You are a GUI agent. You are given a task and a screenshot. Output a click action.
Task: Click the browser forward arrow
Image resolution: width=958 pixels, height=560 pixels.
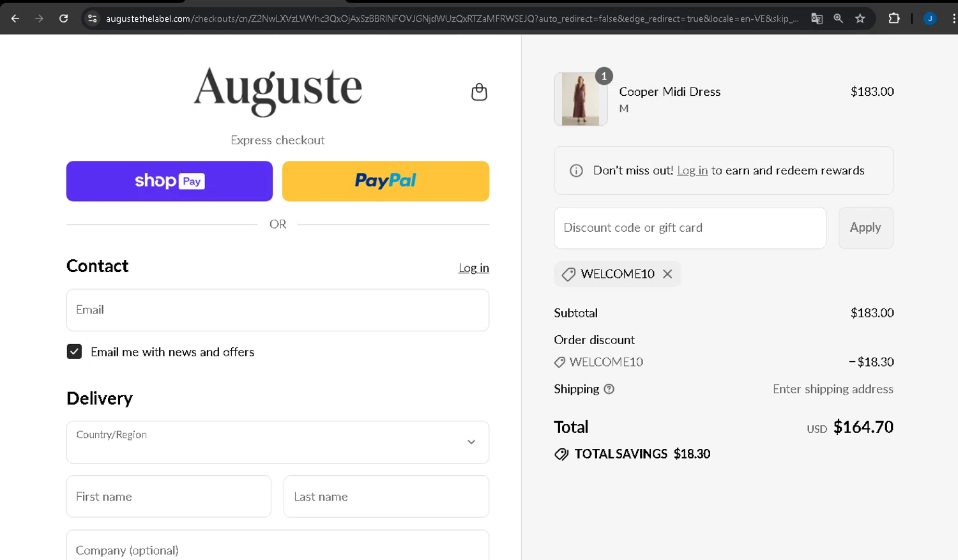[40, 19]
